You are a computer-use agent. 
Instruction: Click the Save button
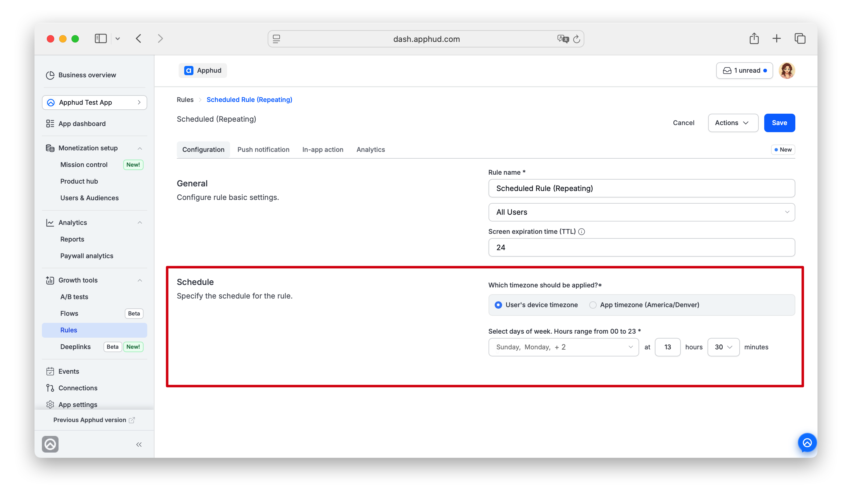(x=779, y=123)
